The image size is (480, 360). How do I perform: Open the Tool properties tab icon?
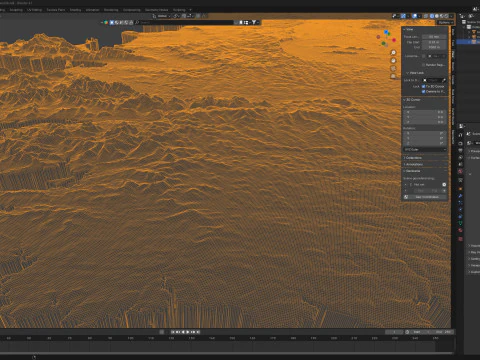460,135
